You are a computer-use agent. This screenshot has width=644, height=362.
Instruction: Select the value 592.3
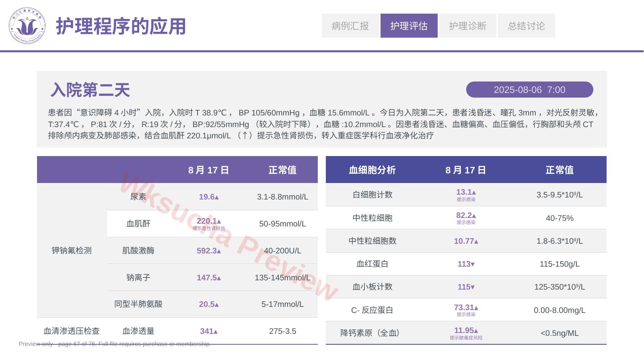pyautogui.click(x=209, y=251)
